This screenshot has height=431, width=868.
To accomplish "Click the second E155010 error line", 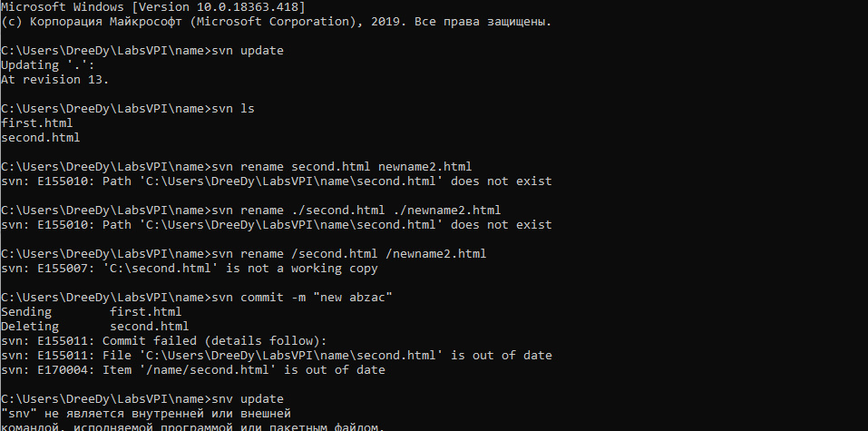I will [277, 225].
